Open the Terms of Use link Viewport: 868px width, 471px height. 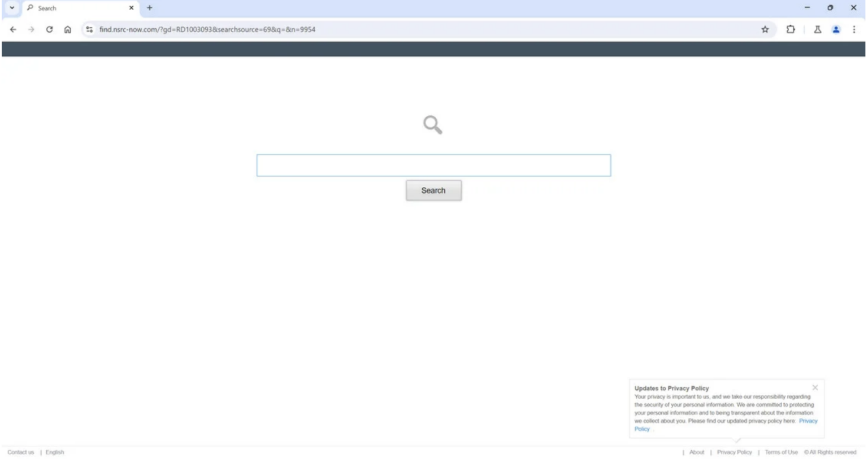click(780, 452)
